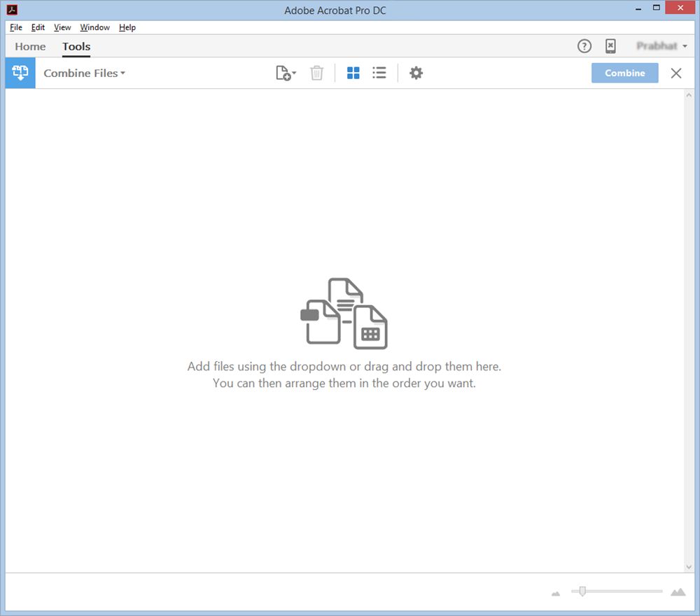Click the scrollbar down arrow
The height and width of the screenshot is (616, 700).
click(x=689, y=567)
